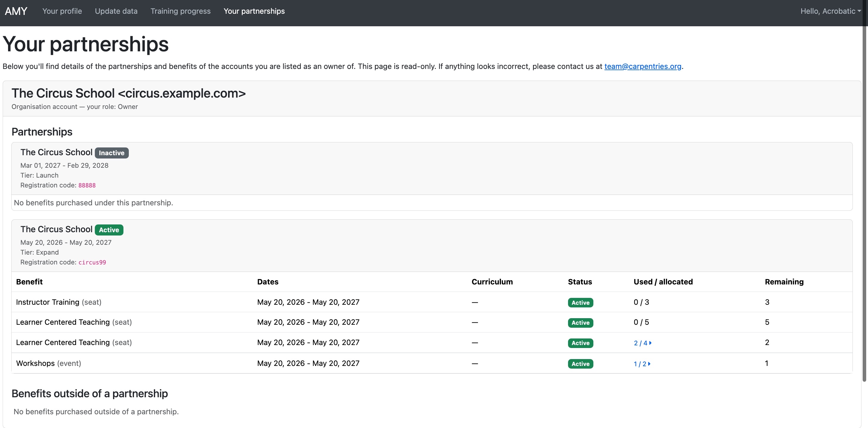Expand the 1 / 2 Workshops usage
Image resolution: width=868 pixels, height=428 pixels.
[x=642, y=364]
